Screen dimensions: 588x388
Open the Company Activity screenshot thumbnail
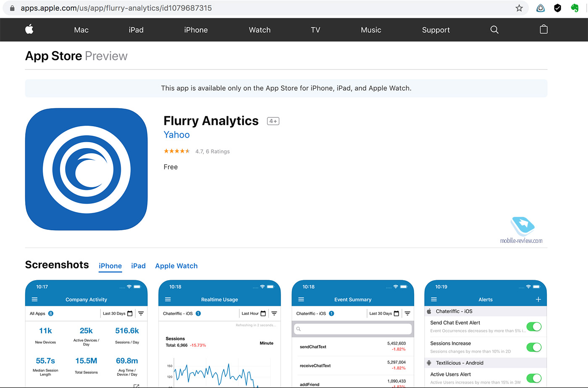tap(86, 334)
